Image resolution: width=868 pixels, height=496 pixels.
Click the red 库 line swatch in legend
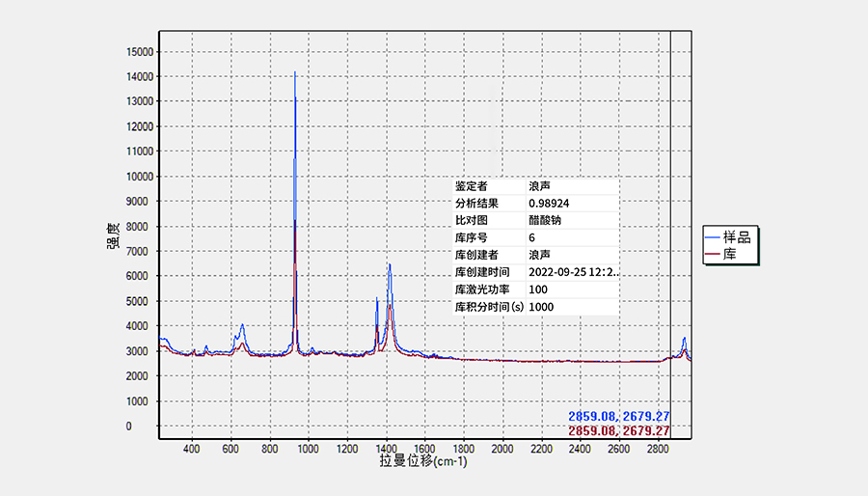pyautogui.click(x=714, y=255)
